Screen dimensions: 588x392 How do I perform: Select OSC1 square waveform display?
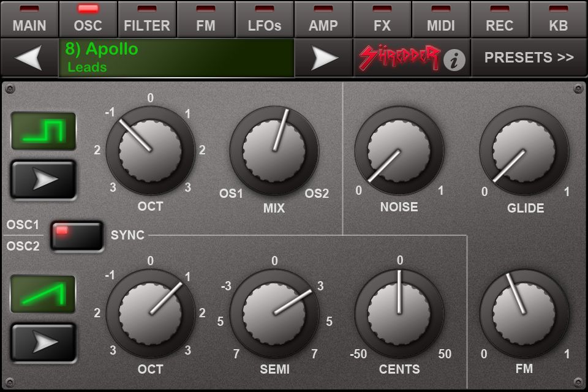43,131
